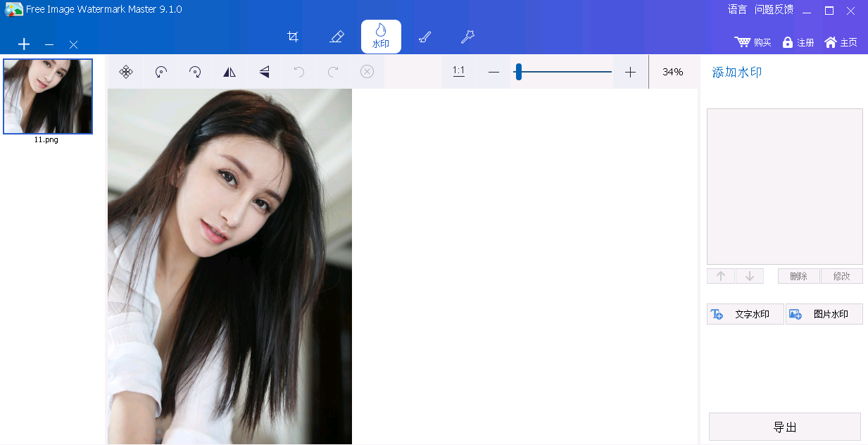Click the empty watermark list box

click(785, 187)
